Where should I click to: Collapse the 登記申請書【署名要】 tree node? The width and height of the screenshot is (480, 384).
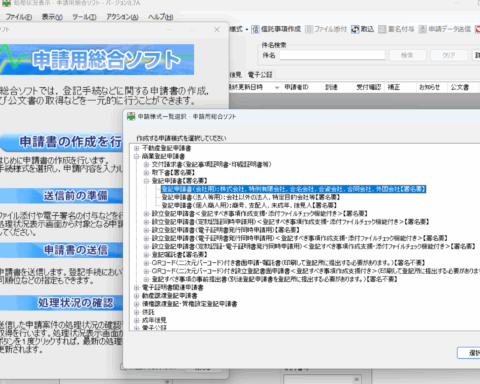pos(146,181)
